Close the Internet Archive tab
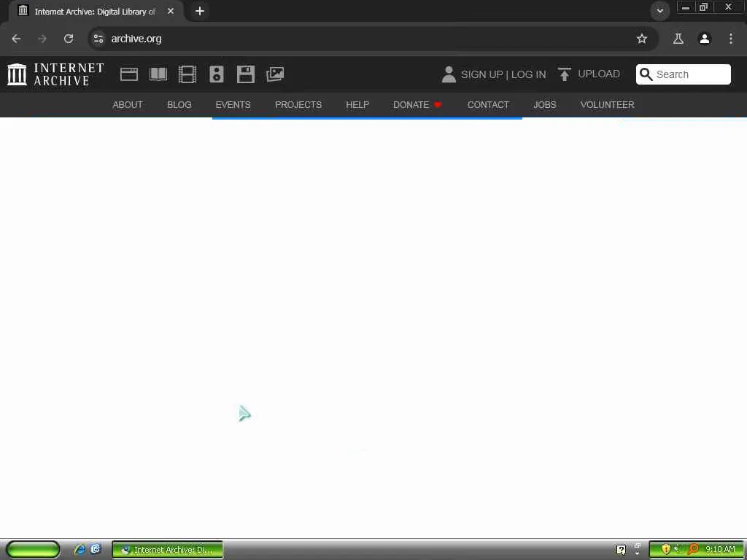Screen dimensions: 747x560 (171, 11)
